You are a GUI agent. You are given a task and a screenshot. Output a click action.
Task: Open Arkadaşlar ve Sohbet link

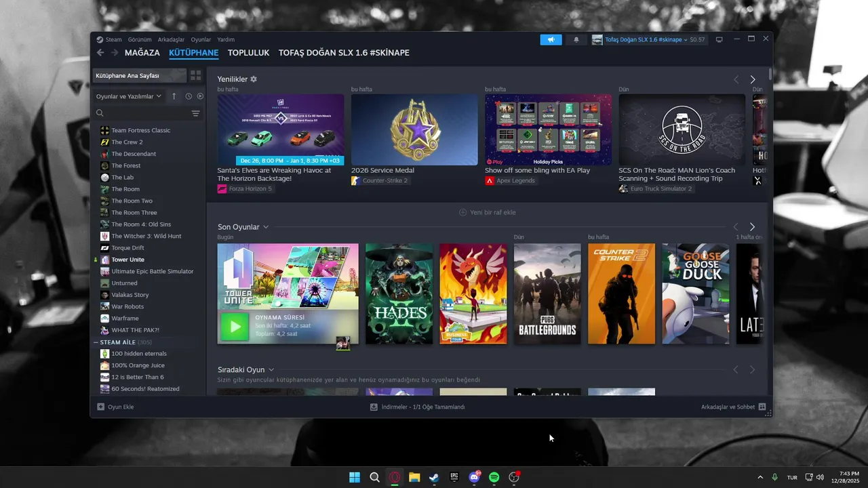coord(728,407)
